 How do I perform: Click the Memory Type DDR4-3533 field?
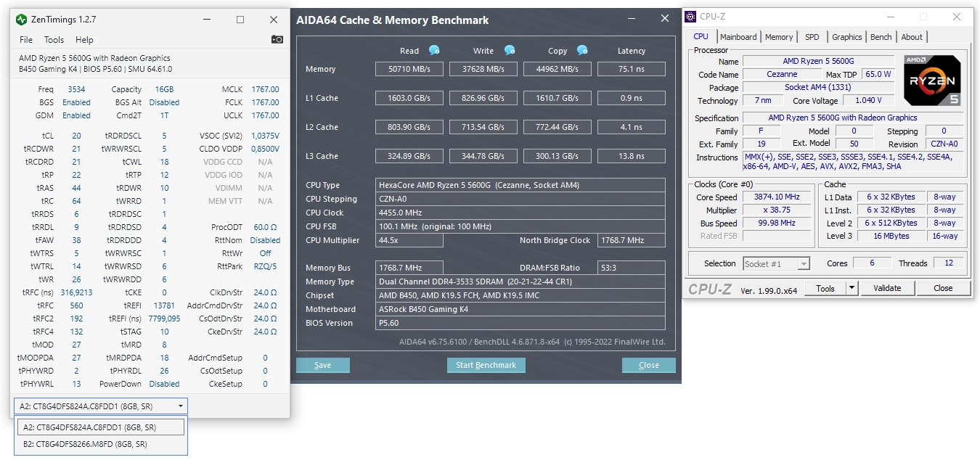pyautogui.click(x=520, y=282)
